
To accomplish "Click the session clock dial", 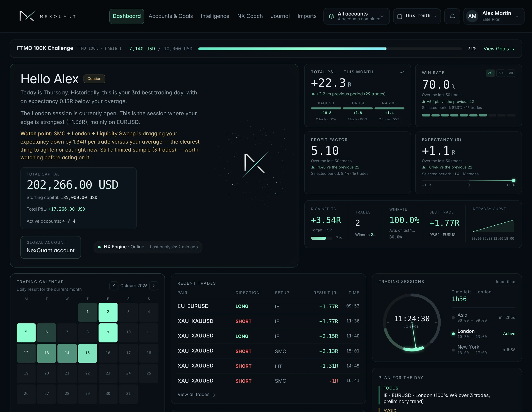I will tap(412, 322).
